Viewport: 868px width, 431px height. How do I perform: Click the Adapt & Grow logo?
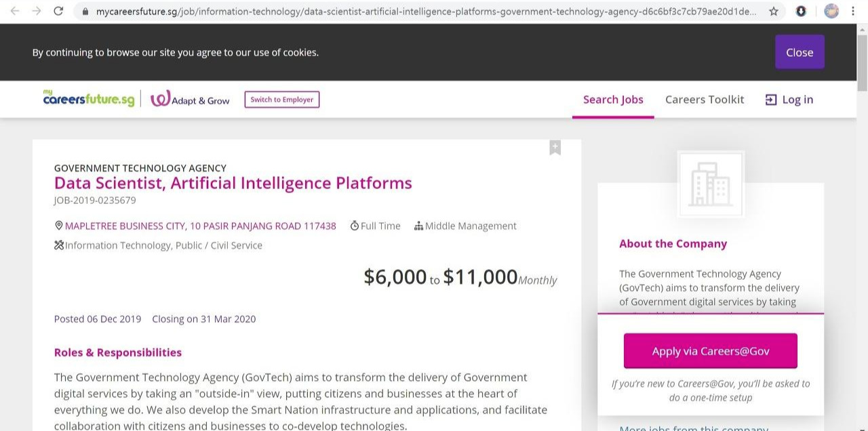[x=190, y=100]
